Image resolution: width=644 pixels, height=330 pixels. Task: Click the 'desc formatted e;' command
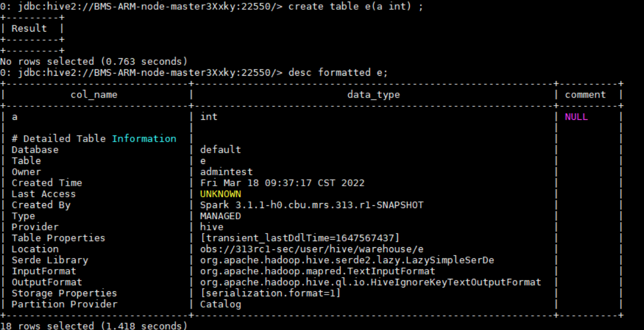[x=338, y=72]
